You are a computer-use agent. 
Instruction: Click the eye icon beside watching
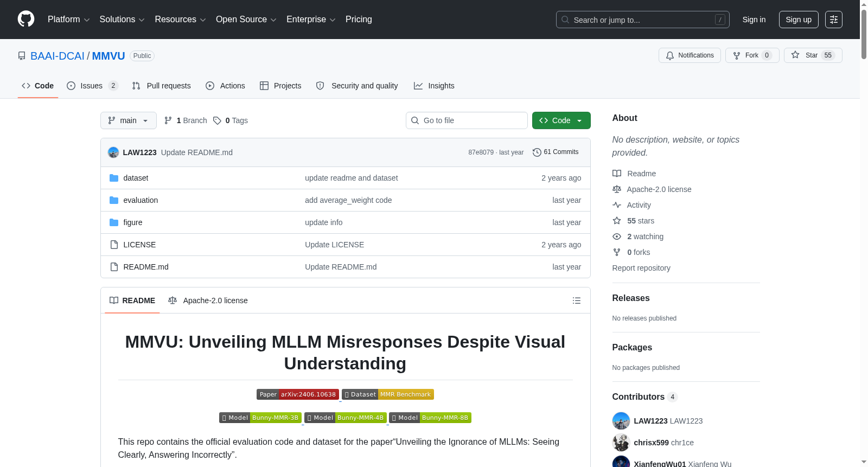617,236
